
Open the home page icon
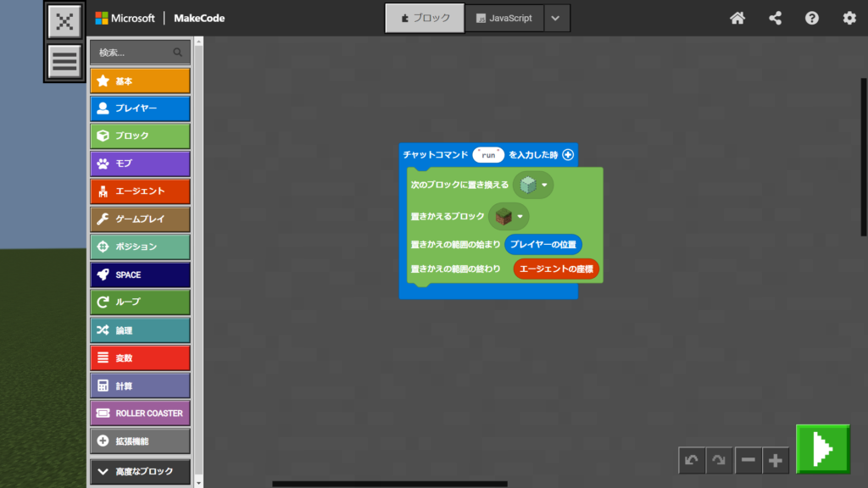pyautogui.click(x=737, y=18)
